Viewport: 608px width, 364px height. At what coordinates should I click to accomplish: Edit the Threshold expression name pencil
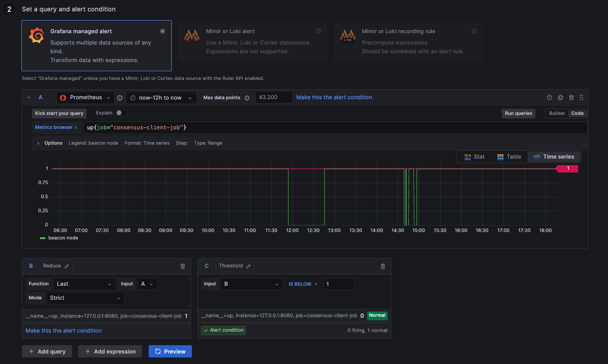248,266
